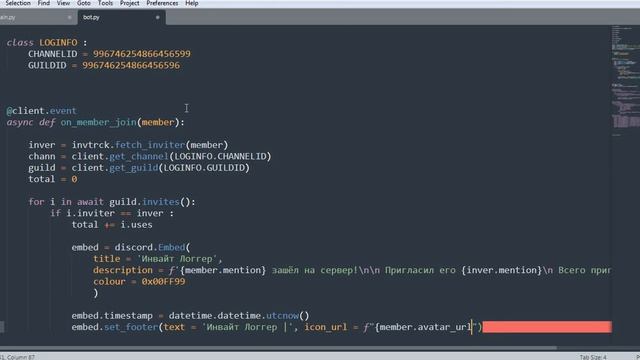Click the description keyword argument

(122, 270)
